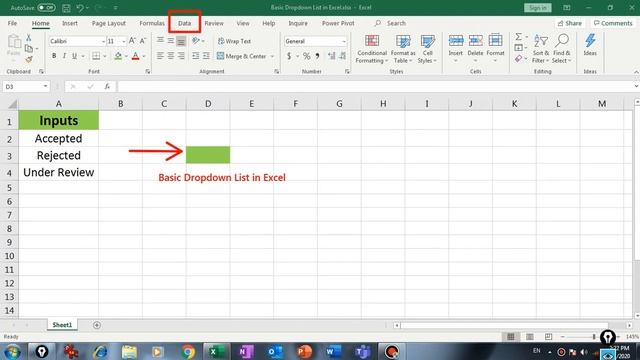Click the Orientation text angle icon
This screenshot has height=360, width=640.
[196, 41]
